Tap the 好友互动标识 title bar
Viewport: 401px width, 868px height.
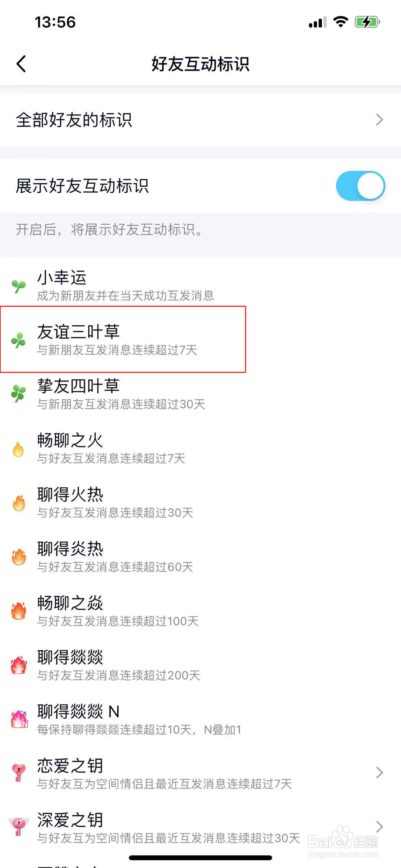[x=200, y=64]
